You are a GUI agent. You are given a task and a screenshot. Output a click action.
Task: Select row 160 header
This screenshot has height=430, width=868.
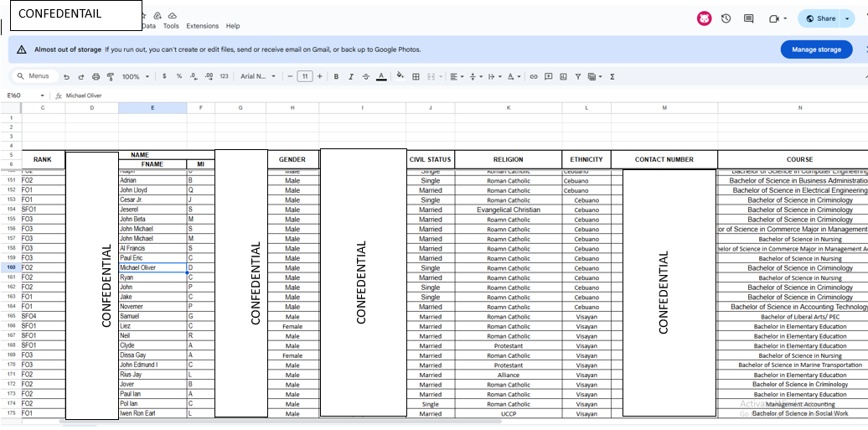coord(11,267)
